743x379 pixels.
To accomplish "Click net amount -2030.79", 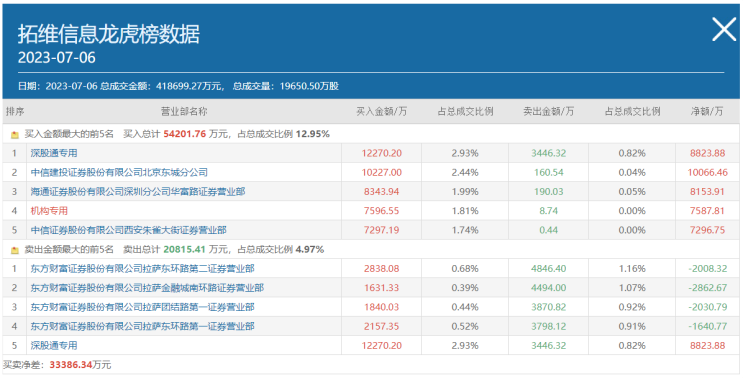I will [707, 307].
